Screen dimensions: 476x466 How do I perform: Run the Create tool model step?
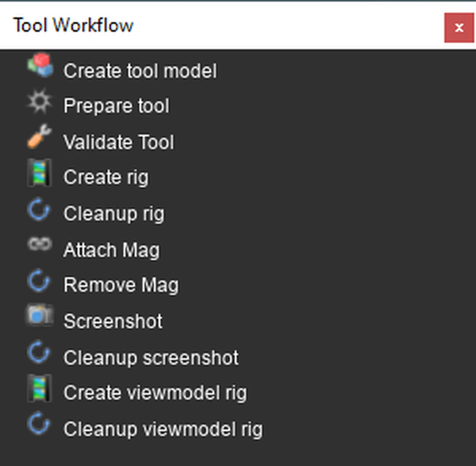click(140, 71)
